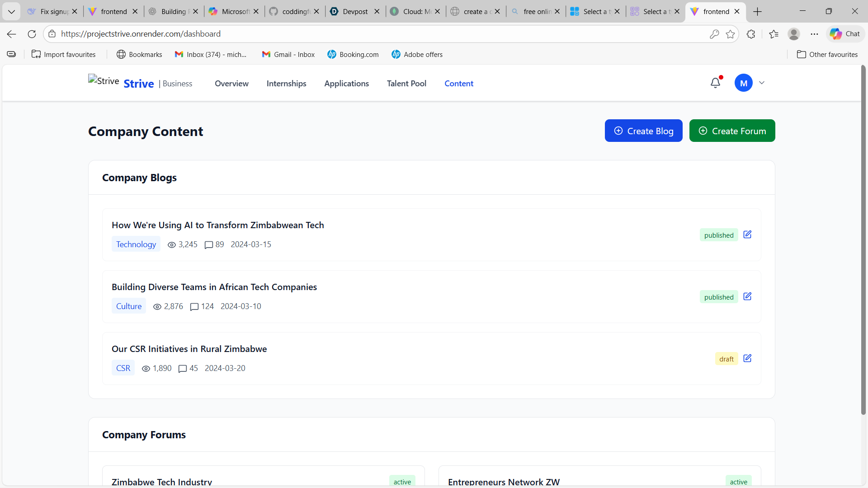
Task: Open Copilot Chat in browser toolbar
Action: (x=845, y=34)
